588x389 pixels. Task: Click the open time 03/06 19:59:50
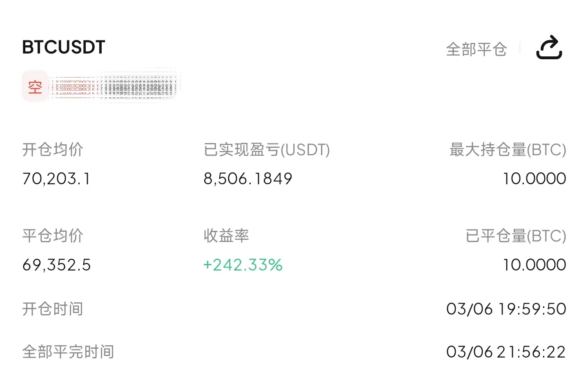506,309
